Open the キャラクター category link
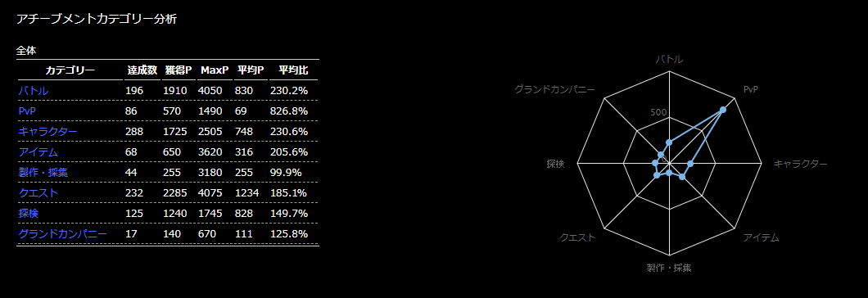This screenshot has height=298, width=868. [x=47, y=132]
